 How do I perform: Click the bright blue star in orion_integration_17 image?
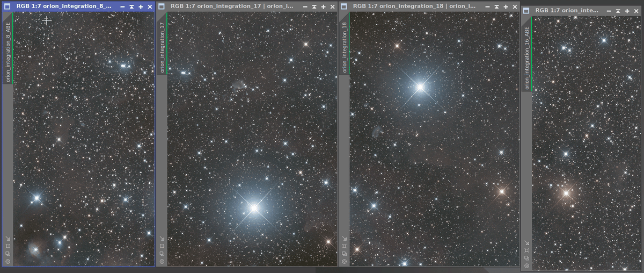click(254, 207)
